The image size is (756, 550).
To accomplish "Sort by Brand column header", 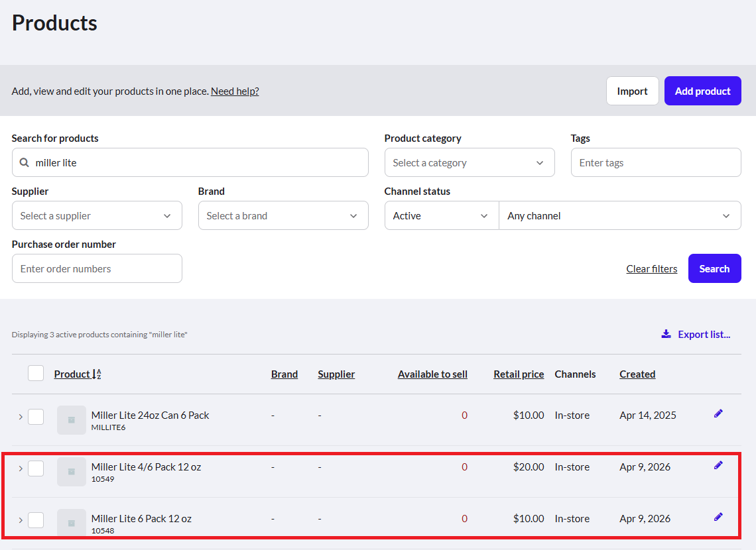I will click(x=284, y=374).
